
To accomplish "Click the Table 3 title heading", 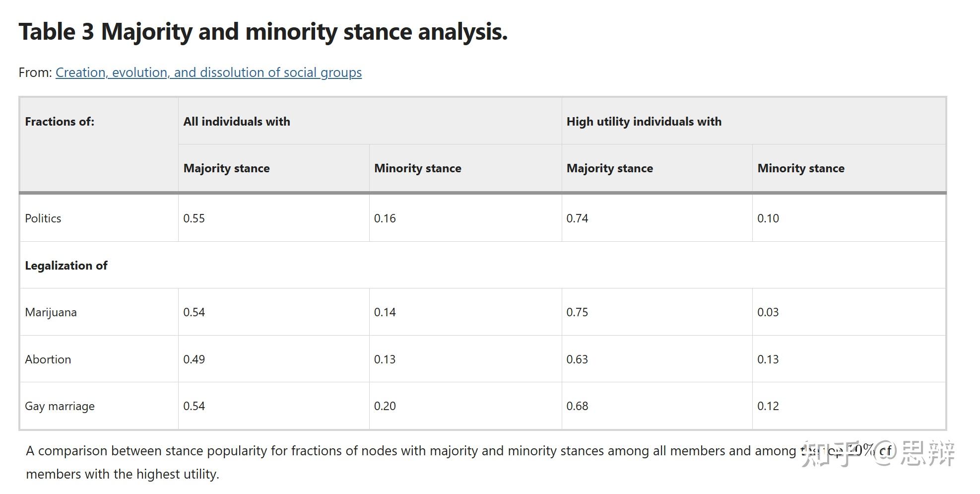I will 263,32.
